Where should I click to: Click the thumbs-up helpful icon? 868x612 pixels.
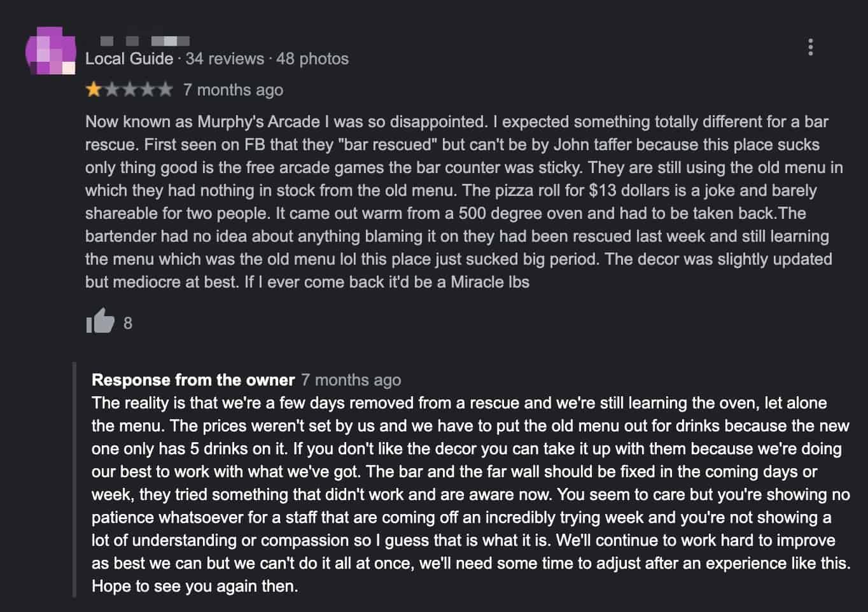100,321
